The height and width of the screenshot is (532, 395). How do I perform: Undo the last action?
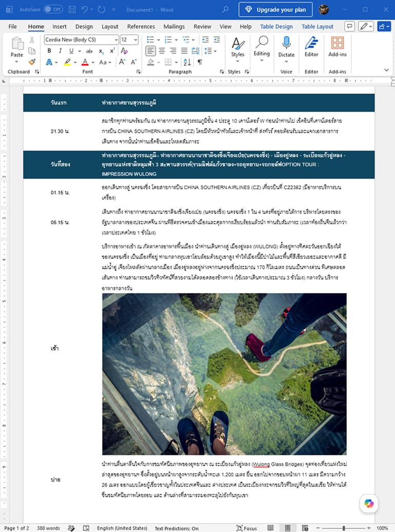click(x=84, y=9)
